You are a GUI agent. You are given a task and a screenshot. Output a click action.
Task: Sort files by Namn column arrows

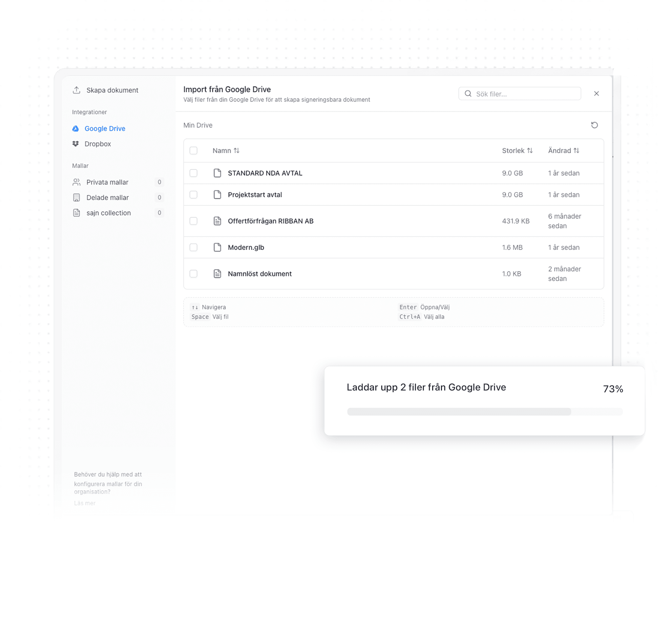pyautogui.click(x=236, y=150)
